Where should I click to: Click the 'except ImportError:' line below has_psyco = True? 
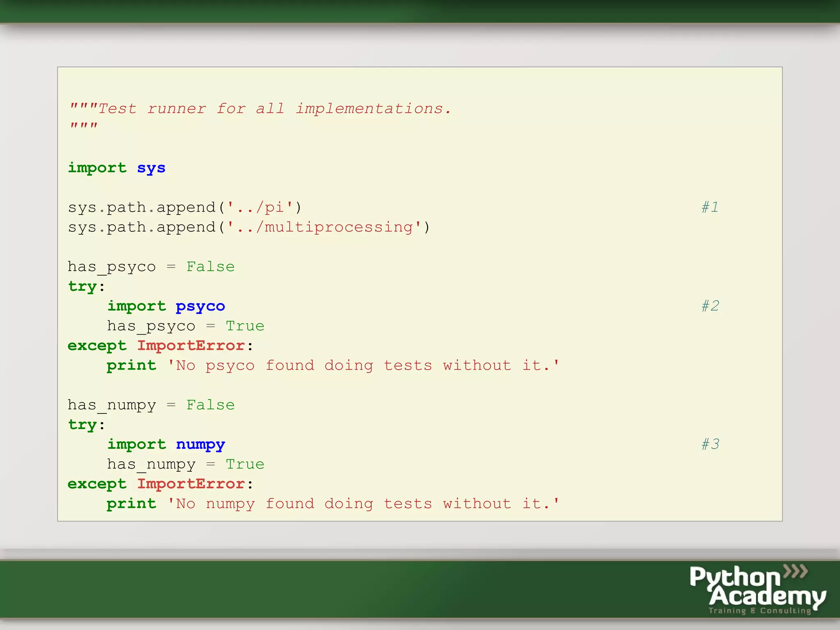click(160, 346)
